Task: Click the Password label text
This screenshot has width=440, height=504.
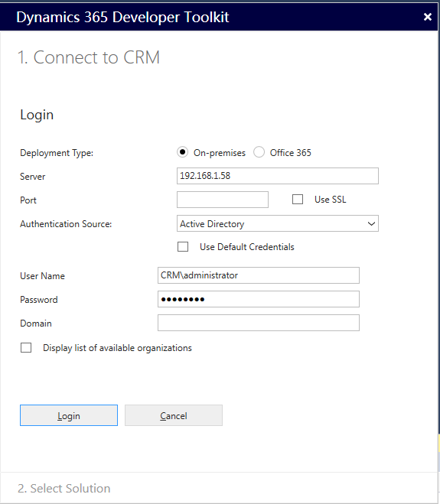Action: (39, 300)
